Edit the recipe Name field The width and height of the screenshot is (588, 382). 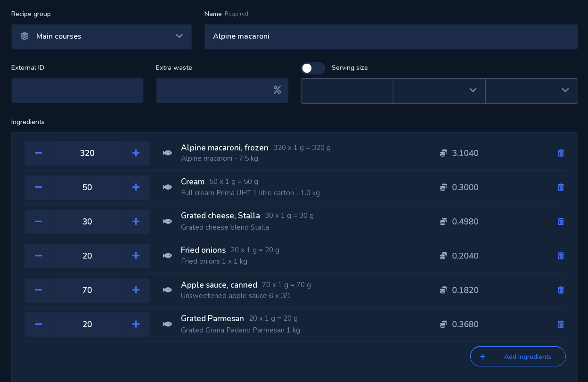tap(391, 37)
